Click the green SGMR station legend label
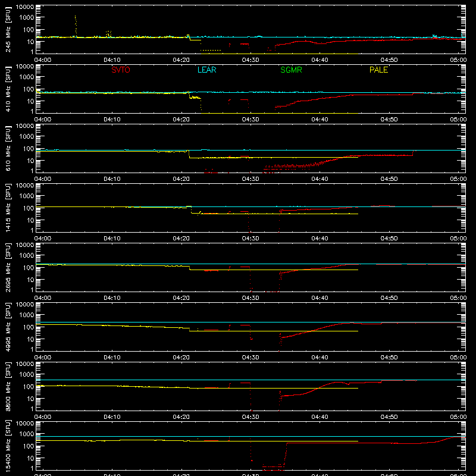This screenshot has width=476, height=476. [x=291, y=70]
